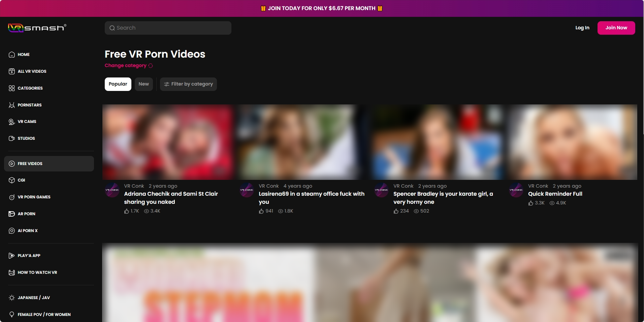Click into the Search input field
Image resolution: width=644 pixels, height=322 pixels.
point(168,28)
